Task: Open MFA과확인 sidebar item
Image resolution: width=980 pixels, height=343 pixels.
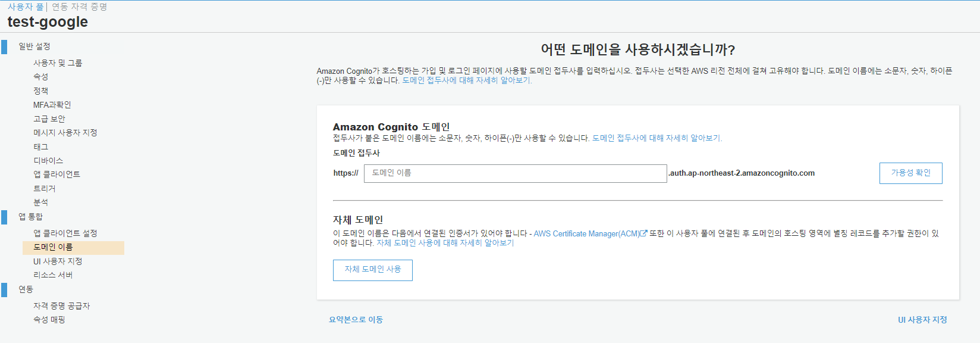Action: click(52, 105)
